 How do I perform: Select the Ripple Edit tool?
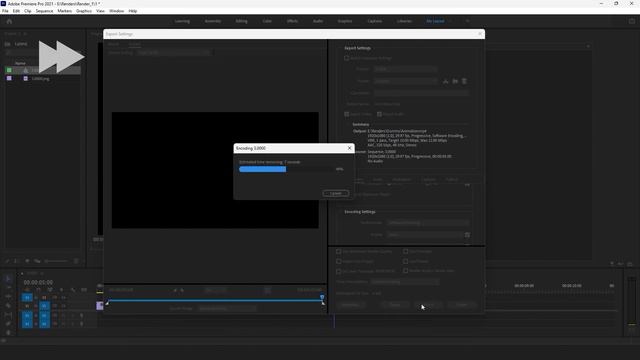point(8,297)
